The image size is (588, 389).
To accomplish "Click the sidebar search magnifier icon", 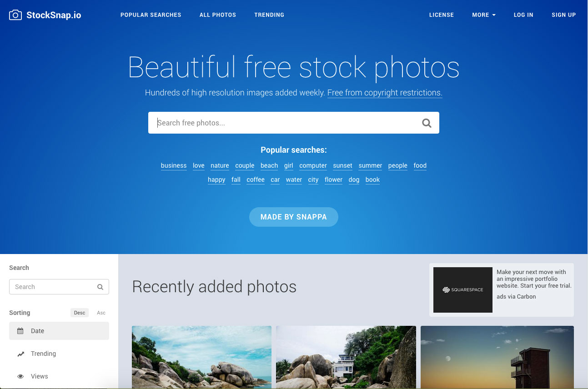I will tap(100, 287).
